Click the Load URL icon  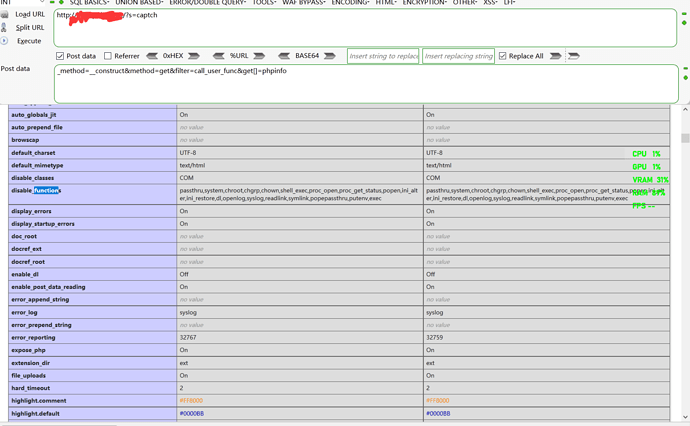4,15
